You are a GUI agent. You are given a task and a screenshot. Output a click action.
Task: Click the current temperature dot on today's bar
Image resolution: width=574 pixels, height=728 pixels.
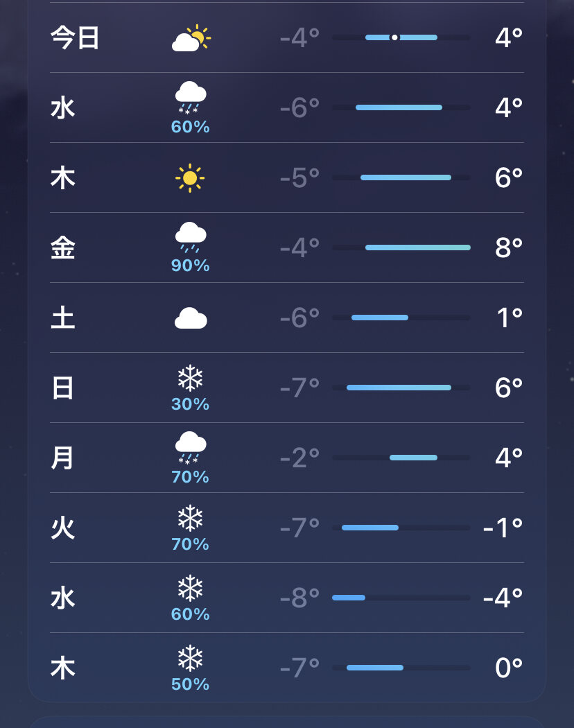pos(394,37)
